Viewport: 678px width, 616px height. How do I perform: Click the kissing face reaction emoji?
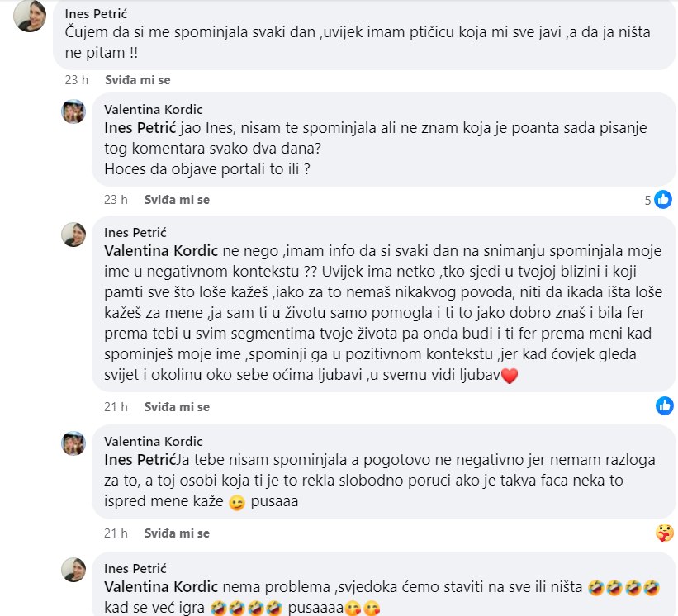point(666,533)
